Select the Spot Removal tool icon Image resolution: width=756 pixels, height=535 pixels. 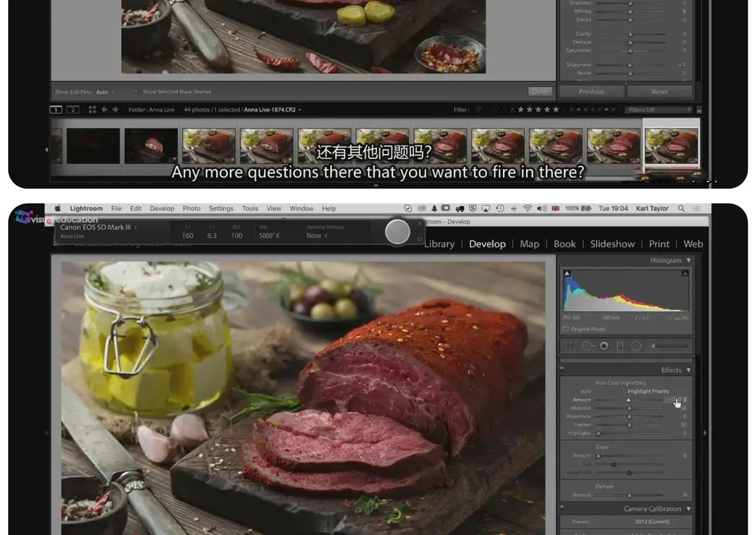pos(588,346)
